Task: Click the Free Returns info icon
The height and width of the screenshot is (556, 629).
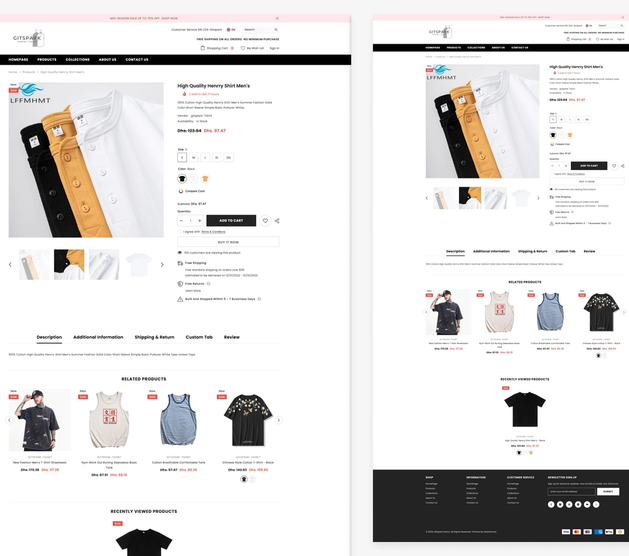Action: coord(209,284)
